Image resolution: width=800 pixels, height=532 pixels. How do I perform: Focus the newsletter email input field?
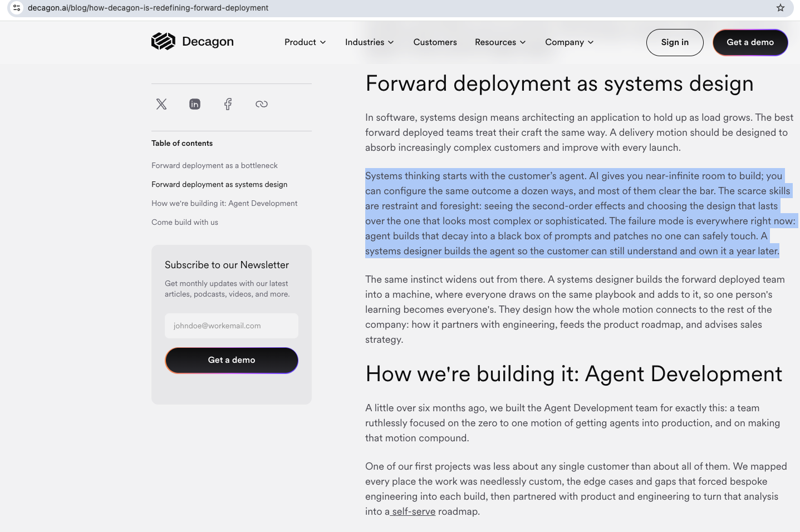coord(232,326)
